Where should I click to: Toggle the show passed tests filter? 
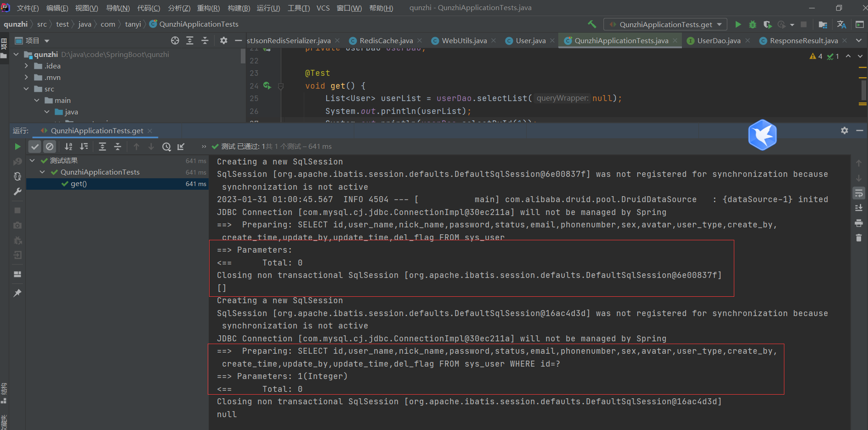(34, 146)
